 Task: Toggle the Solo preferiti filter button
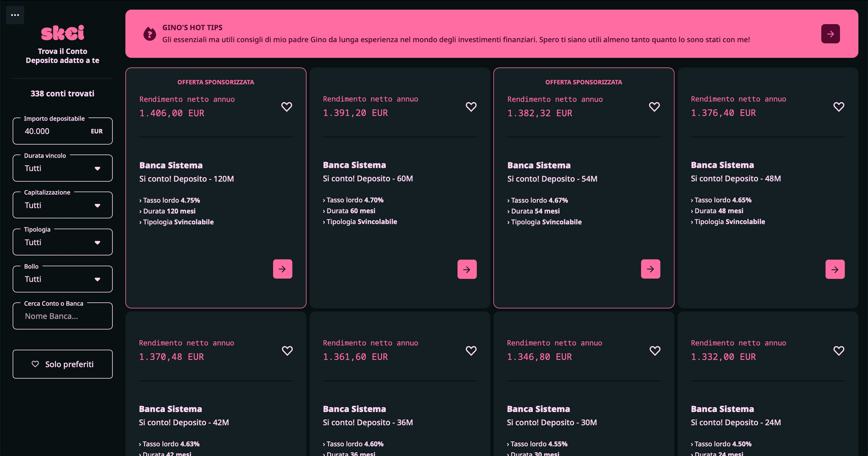click(x=63, y=364)
